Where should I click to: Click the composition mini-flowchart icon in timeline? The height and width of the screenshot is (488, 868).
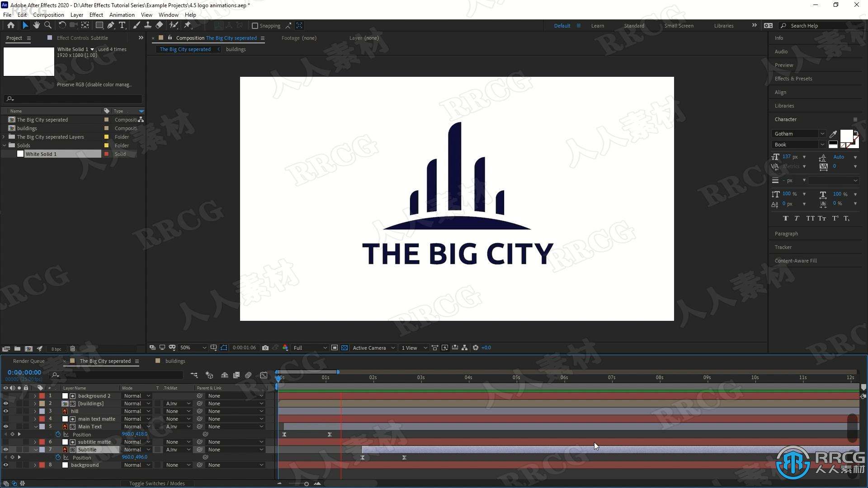[194, 375]
